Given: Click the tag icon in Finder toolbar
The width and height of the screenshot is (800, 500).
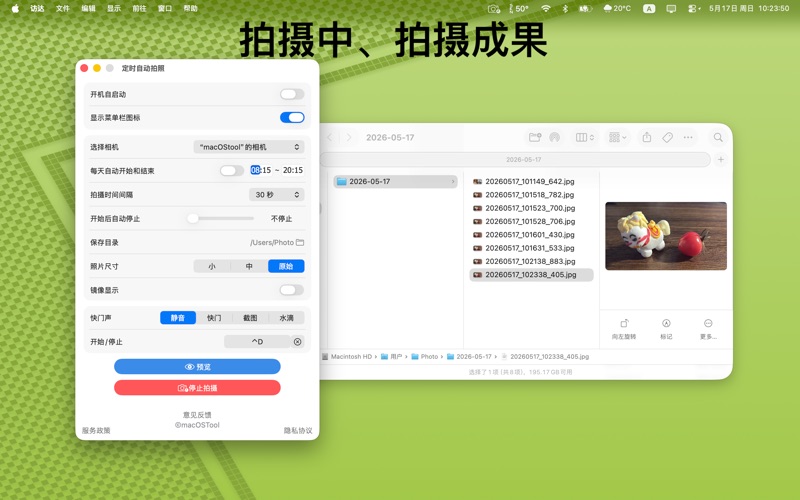Looking at the screenshot, I should coord(667,137).
